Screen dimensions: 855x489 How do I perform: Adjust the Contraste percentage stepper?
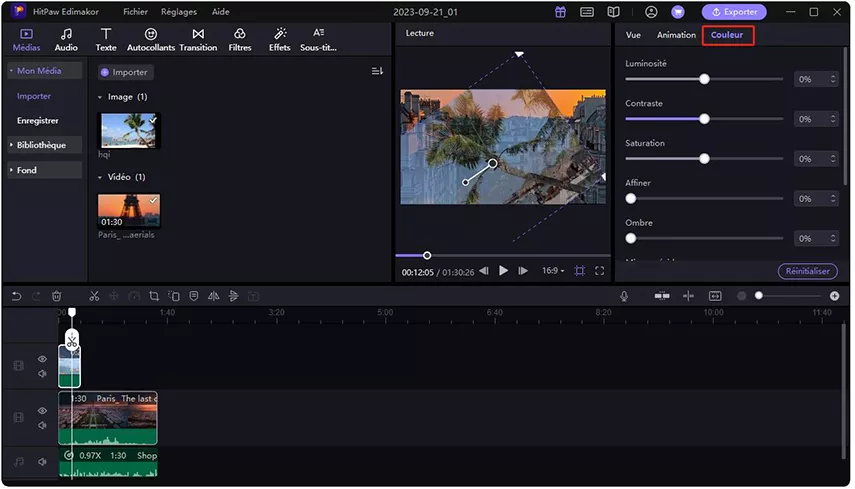[x=833, y=119]
